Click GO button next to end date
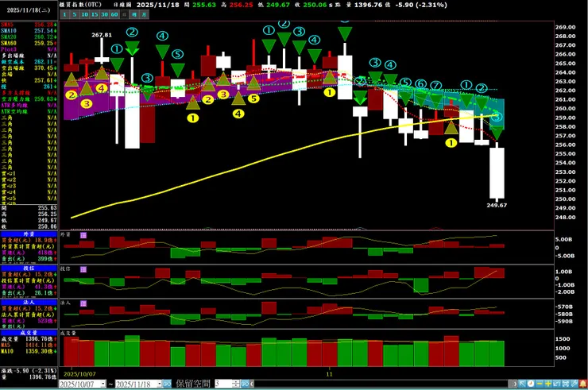Screen dimensions: 588x390 point(167,384)
